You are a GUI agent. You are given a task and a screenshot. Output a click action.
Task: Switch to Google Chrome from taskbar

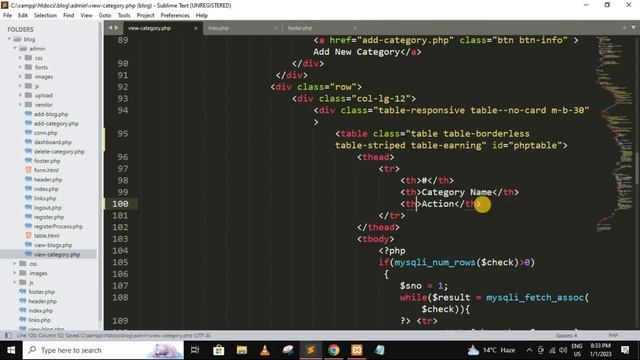pos(333,350)
